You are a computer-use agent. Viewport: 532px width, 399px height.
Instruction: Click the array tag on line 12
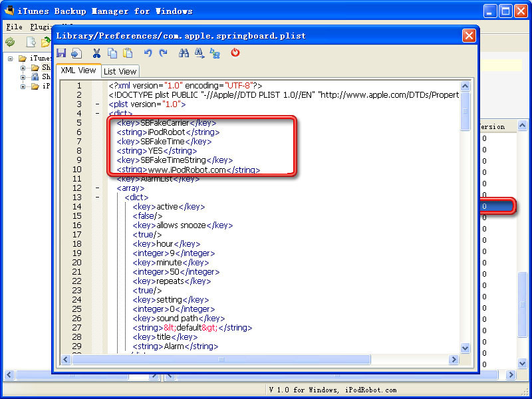point(130,188)
